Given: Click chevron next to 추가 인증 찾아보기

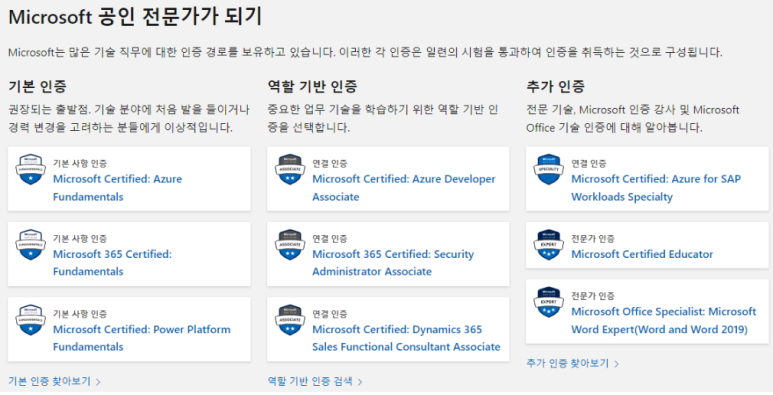Looking at the screenshot, I should (x=616, y=364).
